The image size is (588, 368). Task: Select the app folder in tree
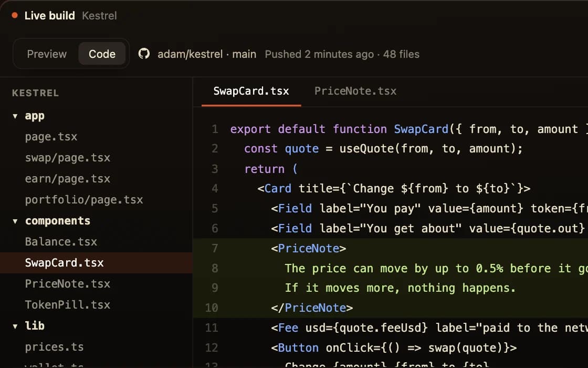35,116
